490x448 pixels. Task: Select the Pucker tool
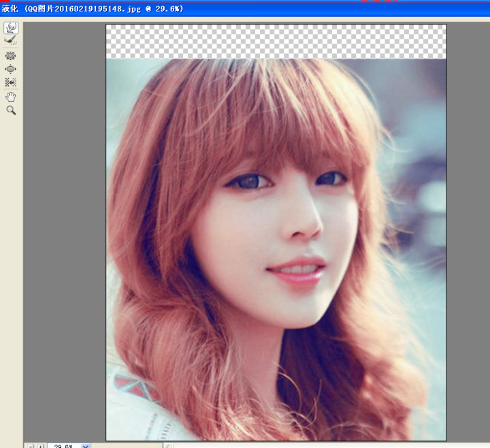(11, 56)
